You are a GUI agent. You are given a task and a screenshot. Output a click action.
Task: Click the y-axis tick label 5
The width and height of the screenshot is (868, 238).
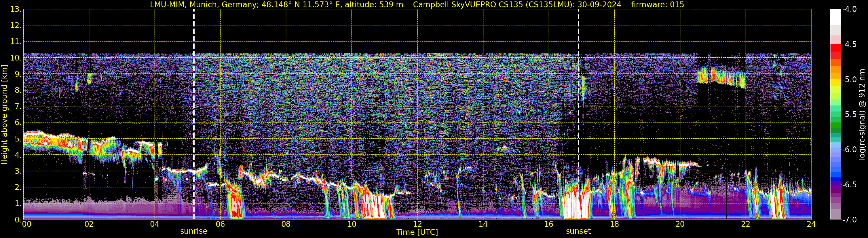click(x=18, y=139)
